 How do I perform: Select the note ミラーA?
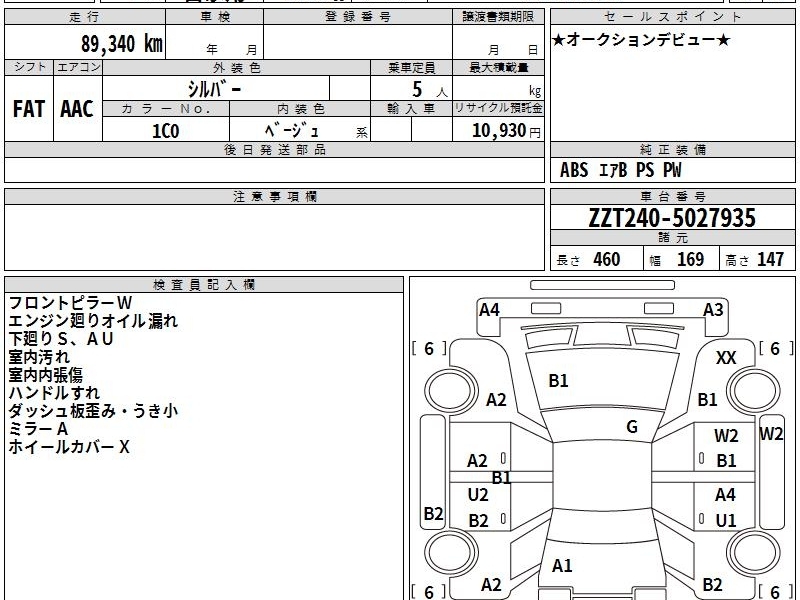[x=38, y=429]
